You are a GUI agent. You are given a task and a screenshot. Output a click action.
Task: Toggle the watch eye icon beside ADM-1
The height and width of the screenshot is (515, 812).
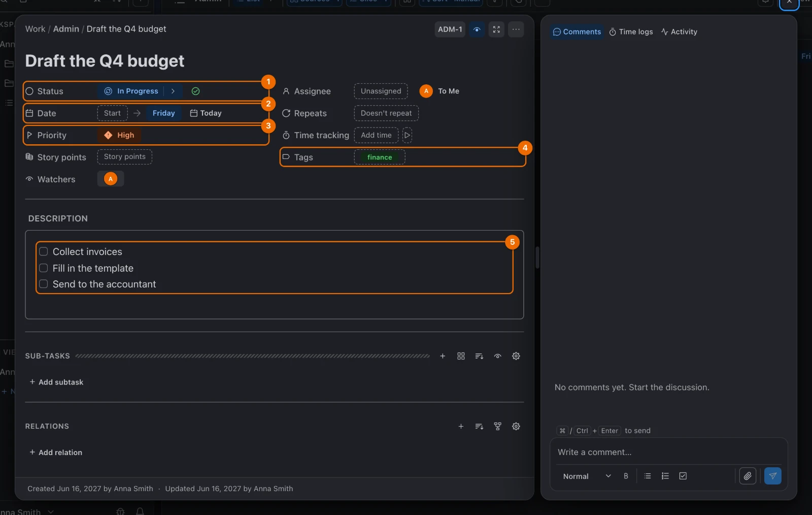tap(477, 29)
